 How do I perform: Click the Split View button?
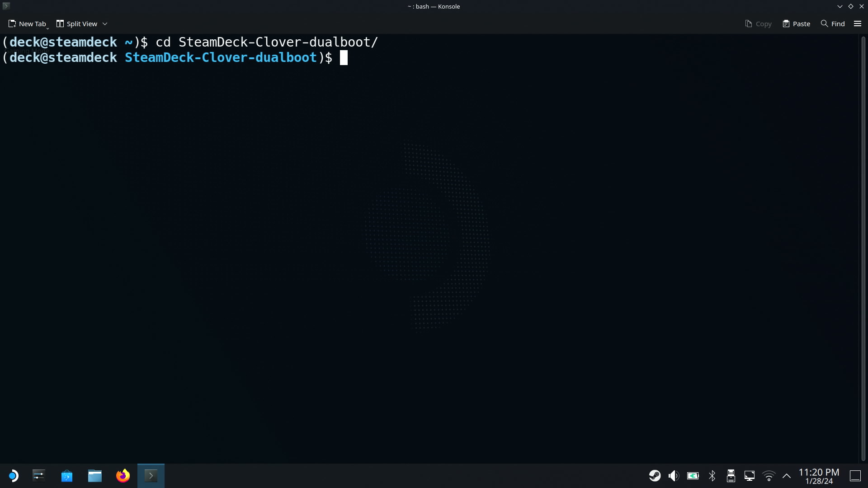[x=76, y=23]
